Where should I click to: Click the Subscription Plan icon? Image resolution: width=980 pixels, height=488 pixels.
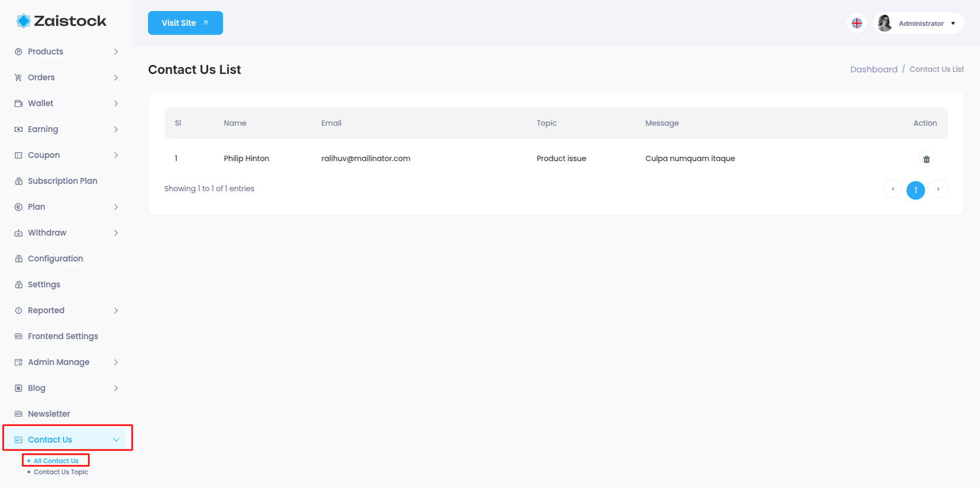pos(19,181)
